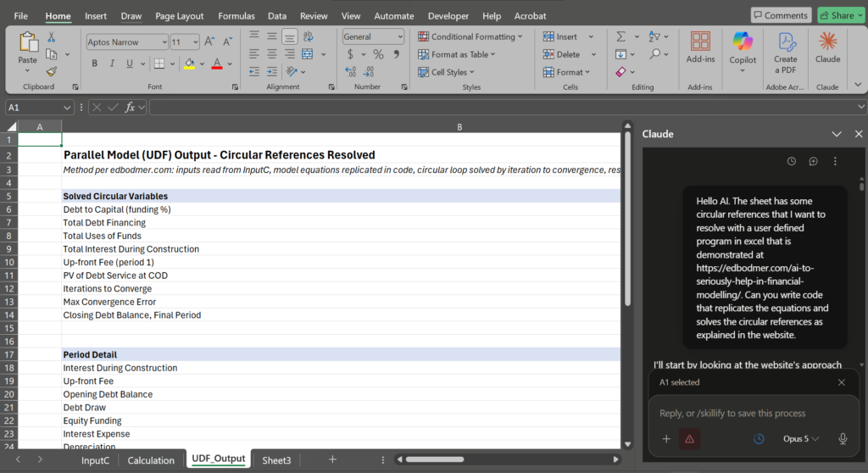The image size is (868, 473).
Task: Click the Claude reply input field
Action: point(753,413)
